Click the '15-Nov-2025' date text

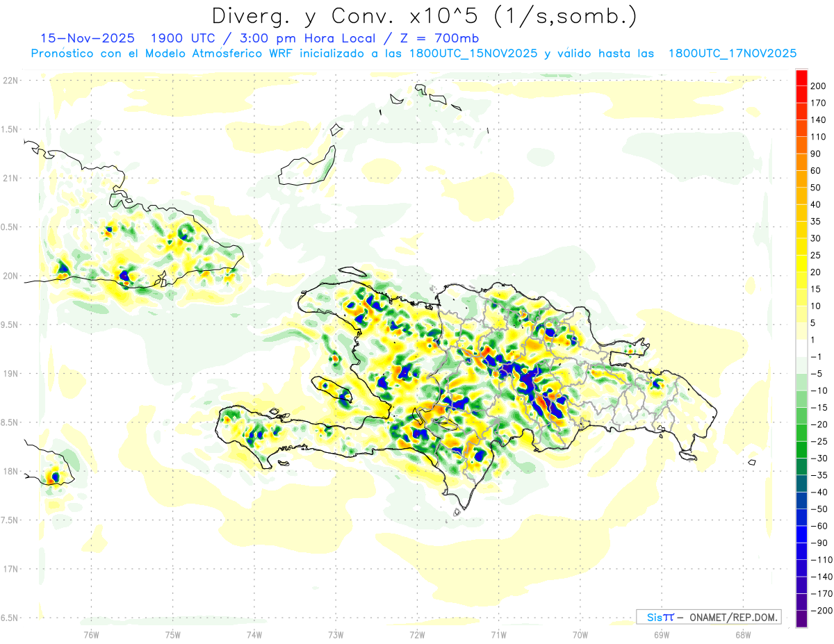(x=80, y=38)
